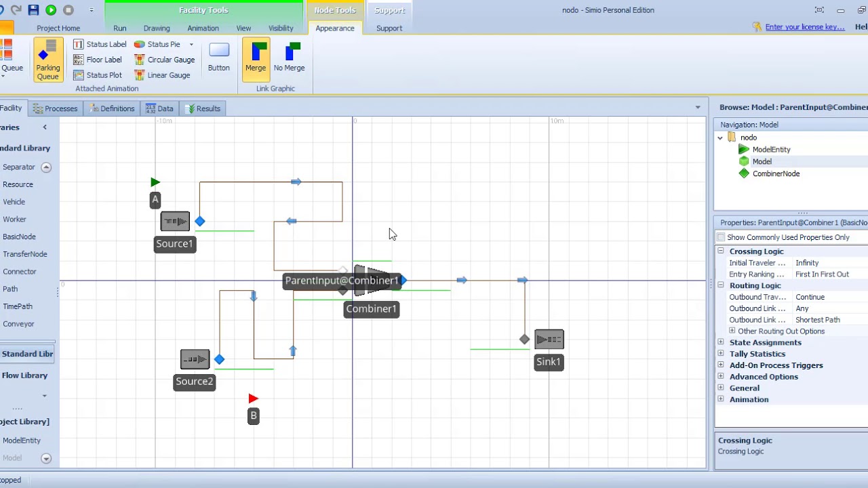
Task: Select the Vehicle object in the library
Action: coord(14,202)
